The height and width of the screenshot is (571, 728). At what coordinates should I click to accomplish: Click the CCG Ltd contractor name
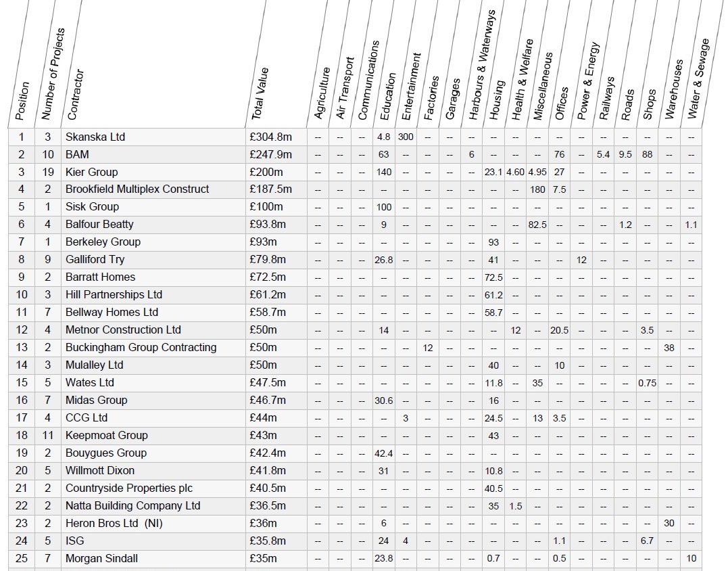point(87,418)
